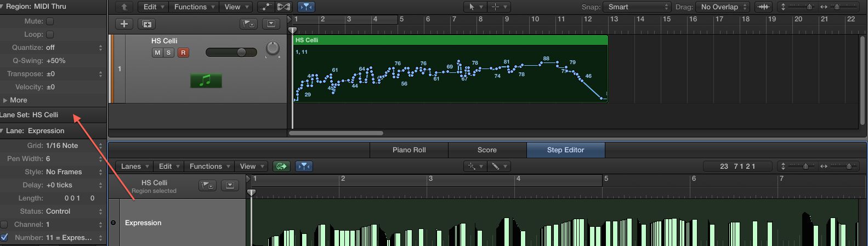Image resolution: width=868 pixels, height=246 pixels.
Task: Open the Snap Smart dropdown
Action: tap(637, 7)
